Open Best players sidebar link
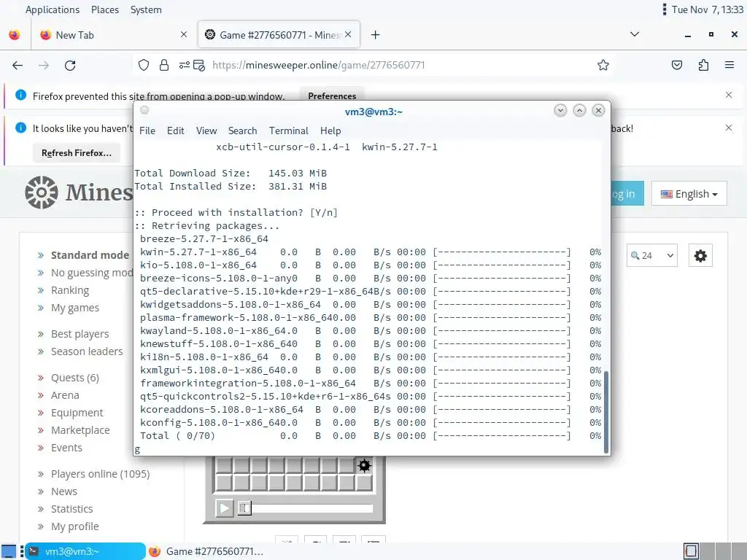The height and width of the screenshot is (560, 747). [80, 334]
